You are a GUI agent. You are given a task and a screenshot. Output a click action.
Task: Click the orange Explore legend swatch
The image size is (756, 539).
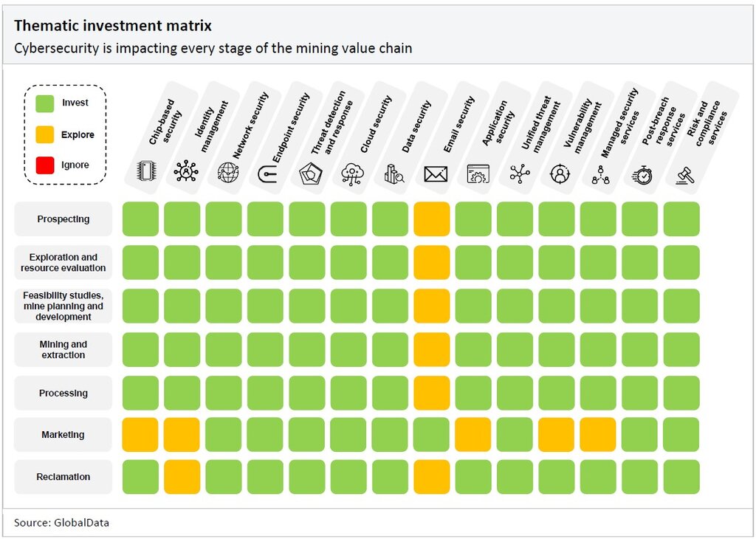[x=43, y=134]
